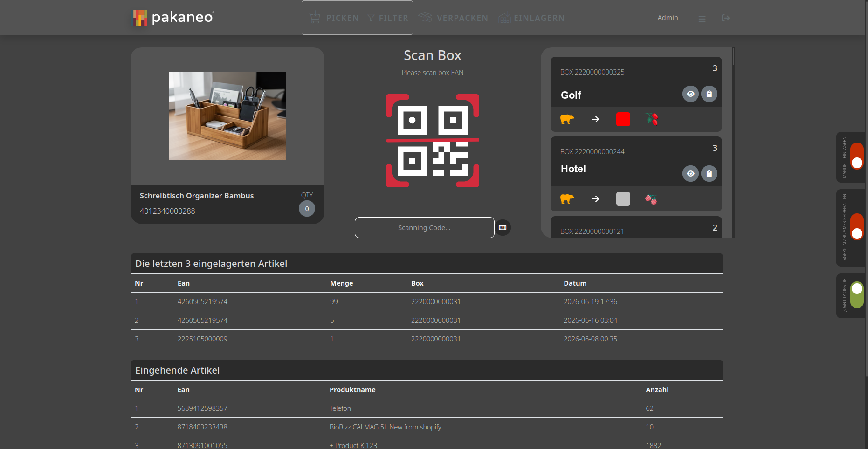Click the Schreibtisch Organizer Bambus title
The image size is (868, 449).
[x=197, y=196]
